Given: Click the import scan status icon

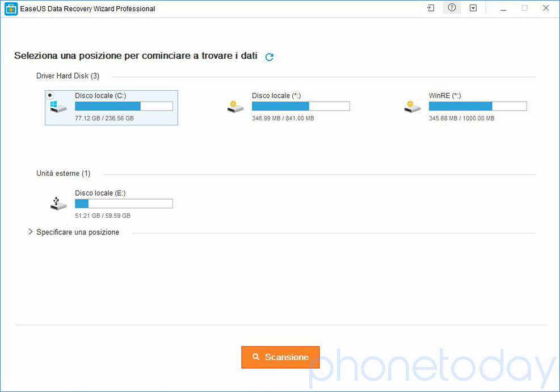Looking at the screenshot, I should coord(431,9).
